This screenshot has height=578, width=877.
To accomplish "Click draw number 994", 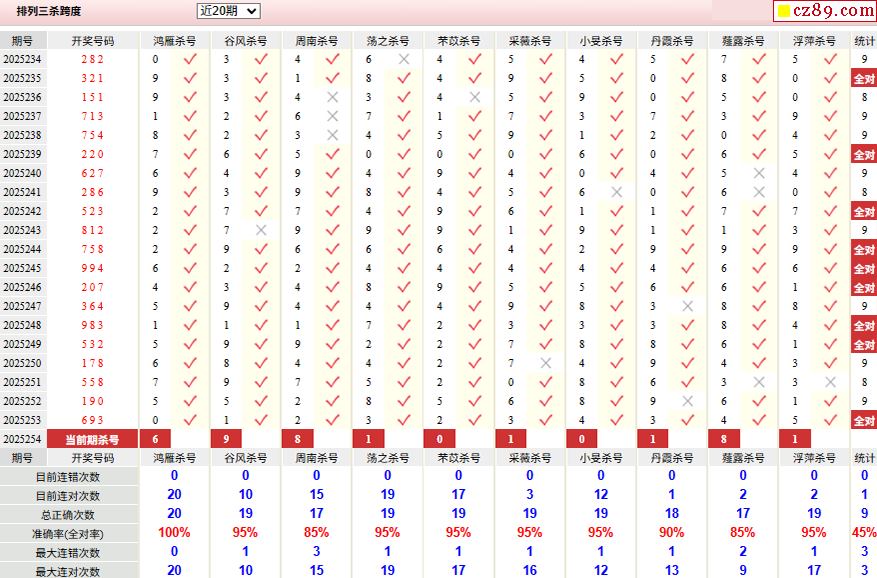I will 92,268.
